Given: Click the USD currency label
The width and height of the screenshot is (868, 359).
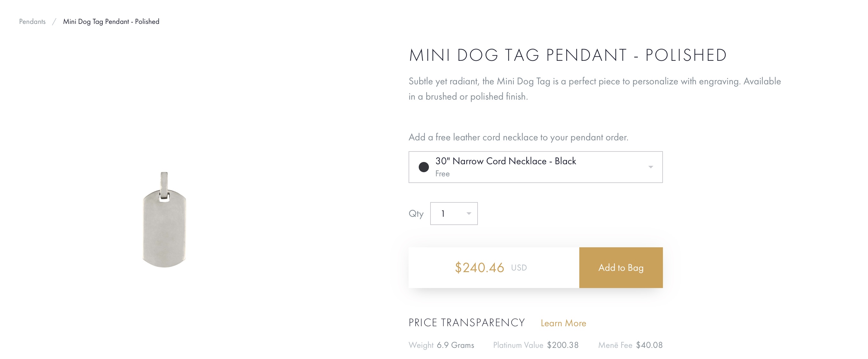Looking at the screenshot, I should click(x=519, y=268).
